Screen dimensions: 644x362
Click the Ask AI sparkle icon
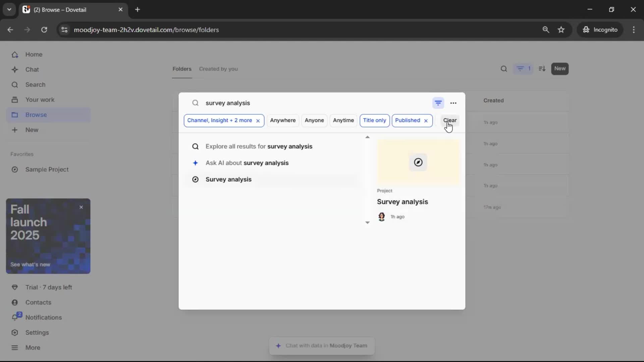[195, 163]
